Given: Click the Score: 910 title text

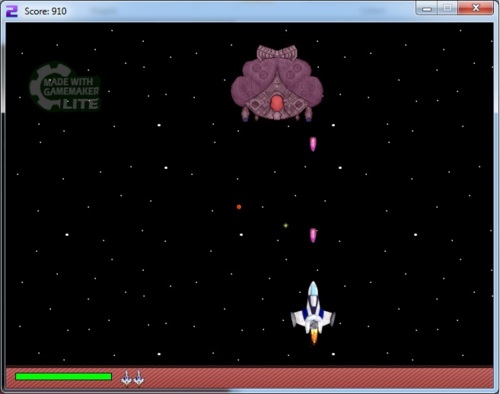Looking at the screenshot, I should coord(45,11).
